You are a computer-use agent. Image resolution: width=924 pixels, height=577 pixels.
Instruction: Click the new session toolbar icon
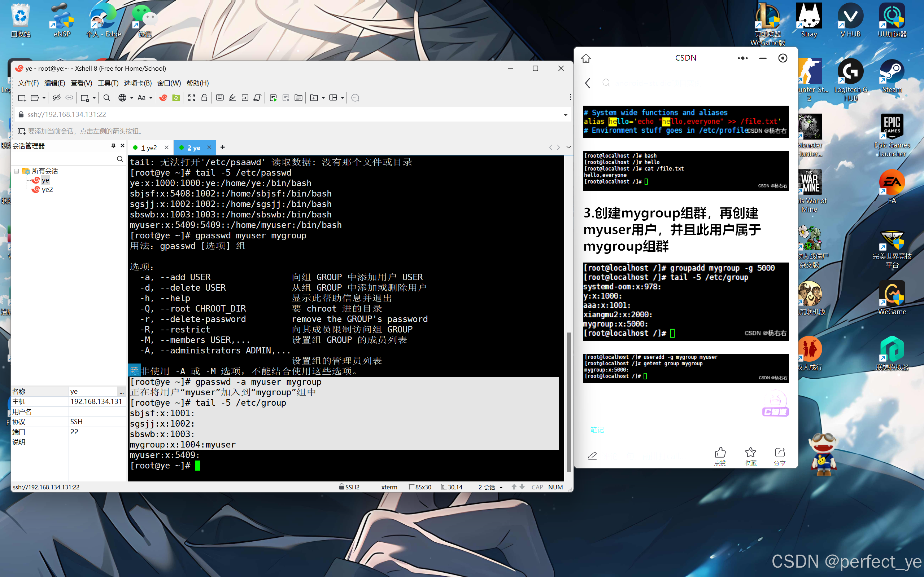(22, 98)
